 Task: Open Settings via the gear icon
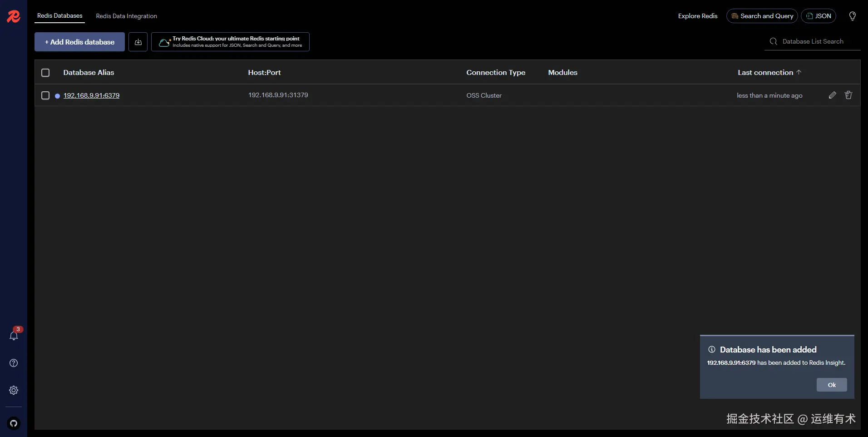(14, 390)
